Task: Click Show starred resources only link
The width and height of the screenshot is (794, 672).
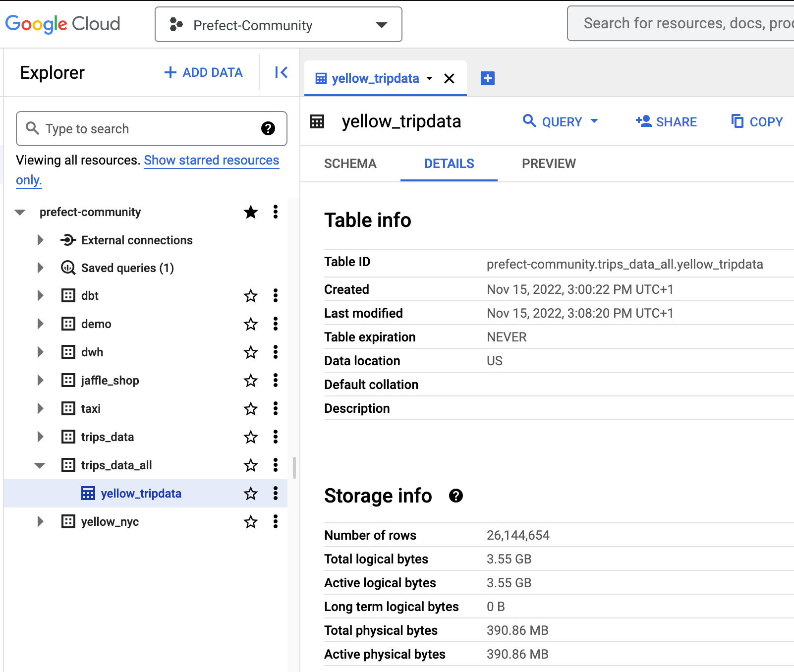Action: (212, 160)
